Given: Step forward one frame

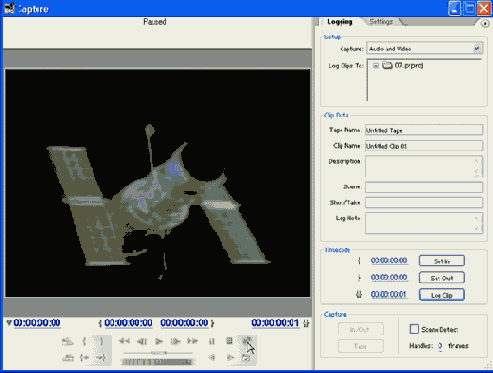Looking at the screenshot, I should pyautogui.click(x=175, y=341).
